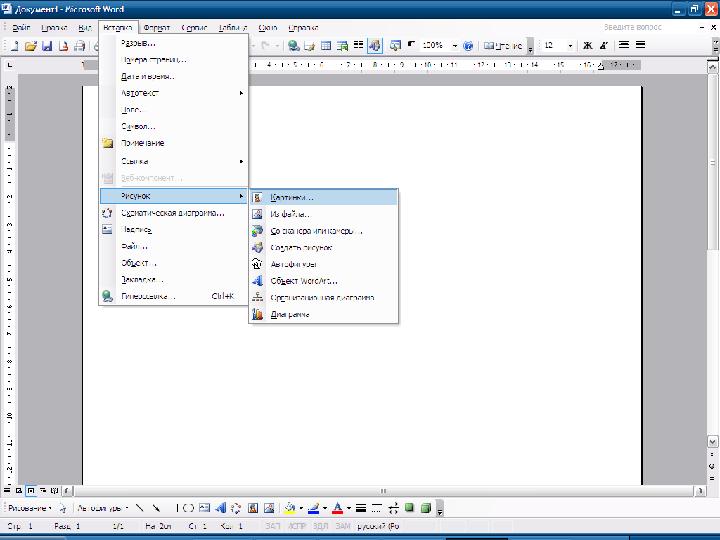Click the Диаграмма chart icon in the submenu
The height and width of the screenshot is (540, 720).
point(257,315)
